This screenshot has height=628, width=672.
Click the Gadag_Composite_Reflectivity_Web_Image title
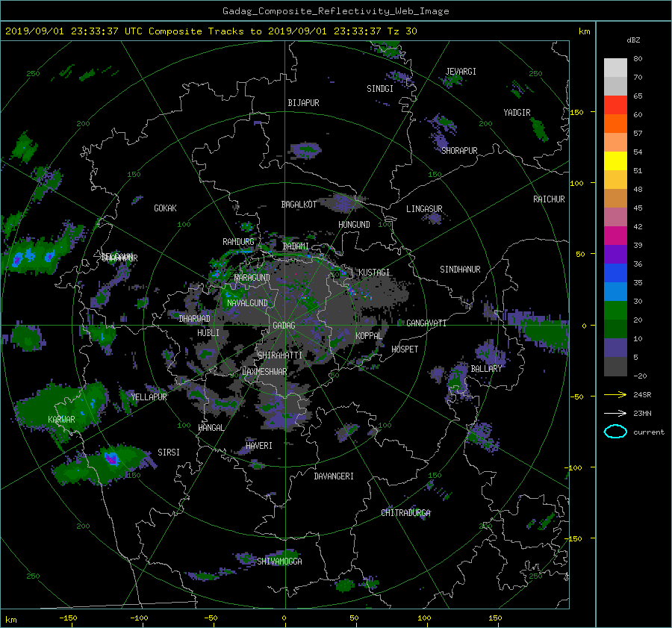point(335,11)
